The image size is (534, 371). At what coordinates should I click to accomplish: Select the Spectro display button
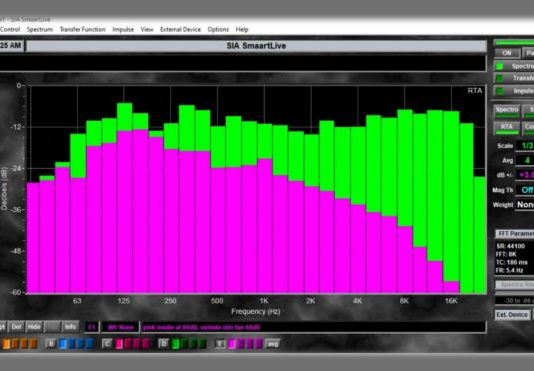pyautogui.click(x=507, y=111)
